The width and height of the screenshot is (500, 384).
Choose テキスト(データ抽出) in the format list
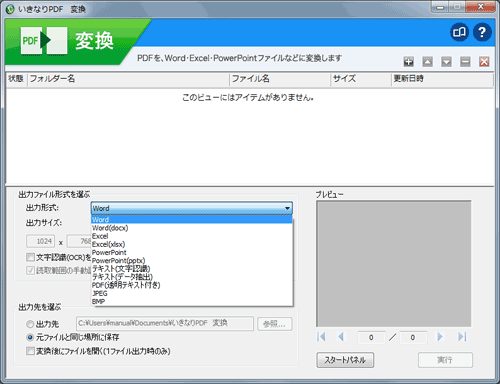pos(192,277)
